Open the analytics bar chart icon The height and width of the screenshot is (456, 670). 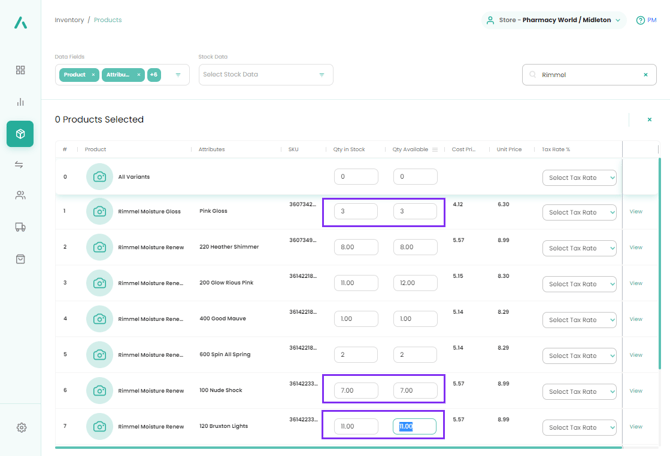[20, 102]
